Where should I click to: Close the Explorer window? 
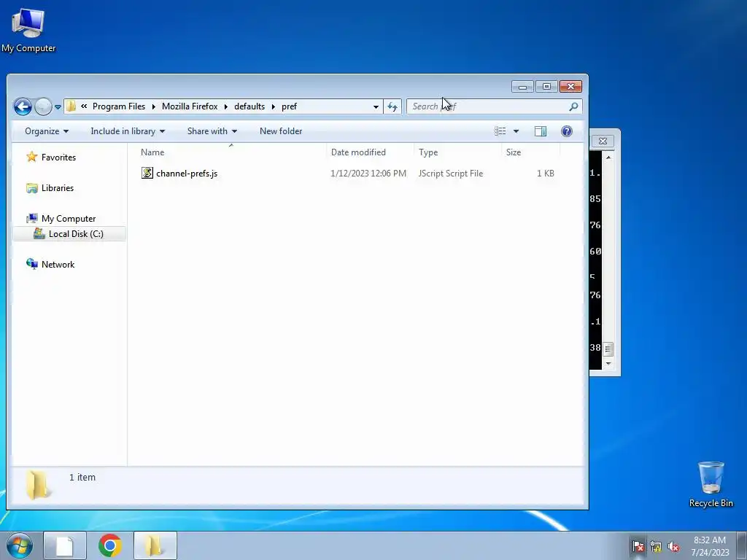[570, 86]
